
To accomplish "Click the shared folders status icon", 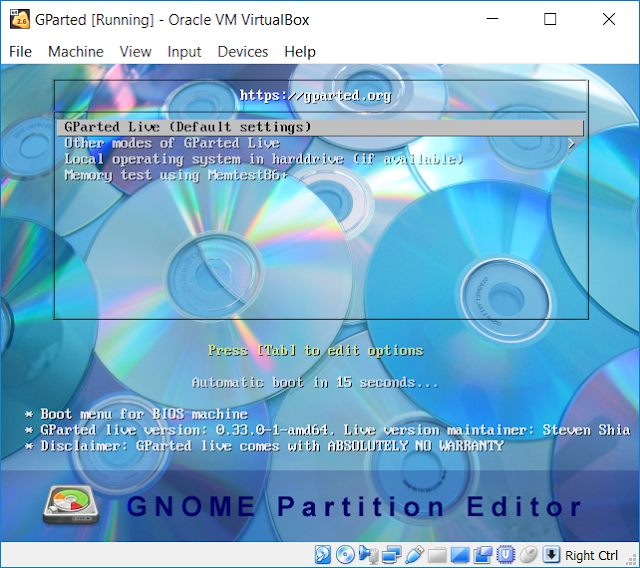I will click(x=438, y=555).
